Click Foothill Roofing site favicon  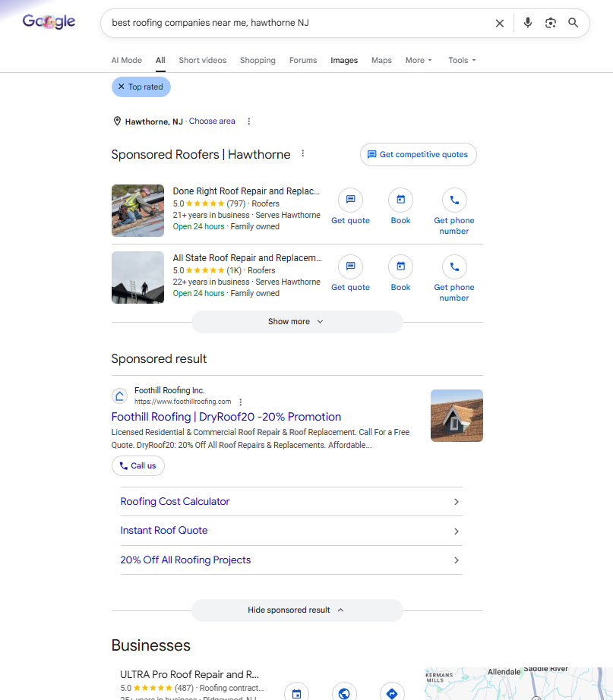(119, 396)
